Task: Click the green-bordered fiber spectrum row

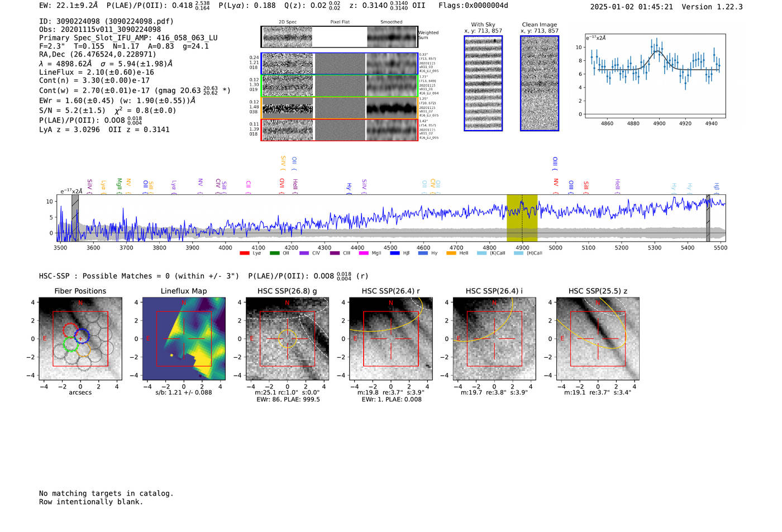Action: coord(339,86)
